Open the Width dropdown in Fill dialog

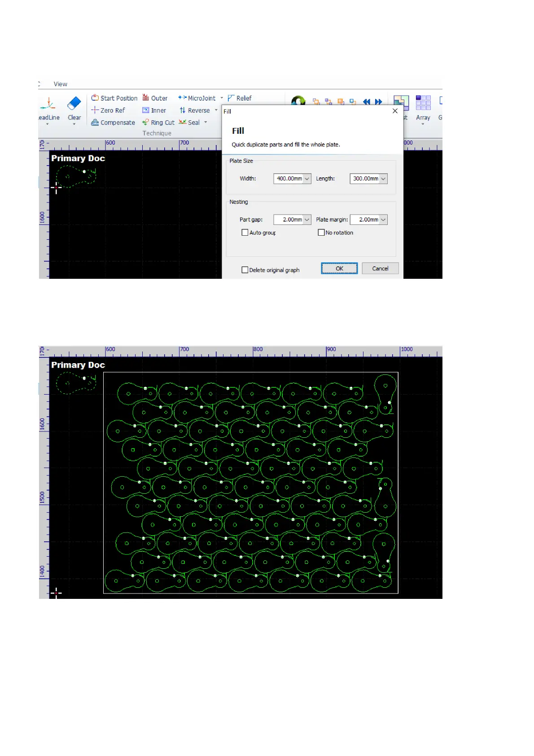[307, 179]
